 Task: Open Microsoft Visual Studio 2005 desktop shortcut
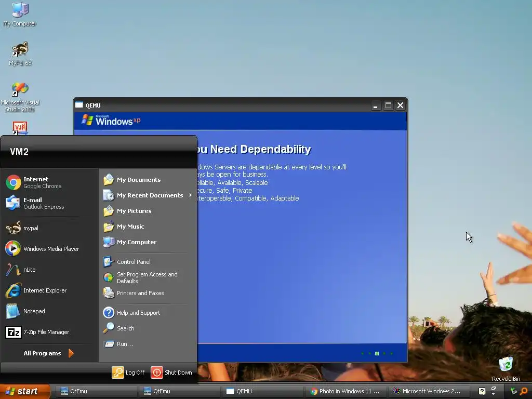(20, 97)
